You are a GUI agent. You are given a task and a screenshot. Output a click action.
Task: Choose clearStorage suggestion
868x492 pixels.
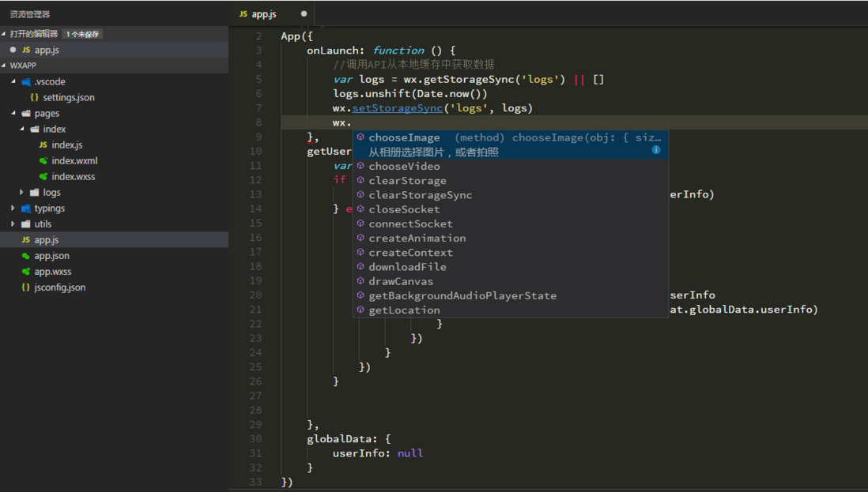pyautogui.click(x=511, y=181)
